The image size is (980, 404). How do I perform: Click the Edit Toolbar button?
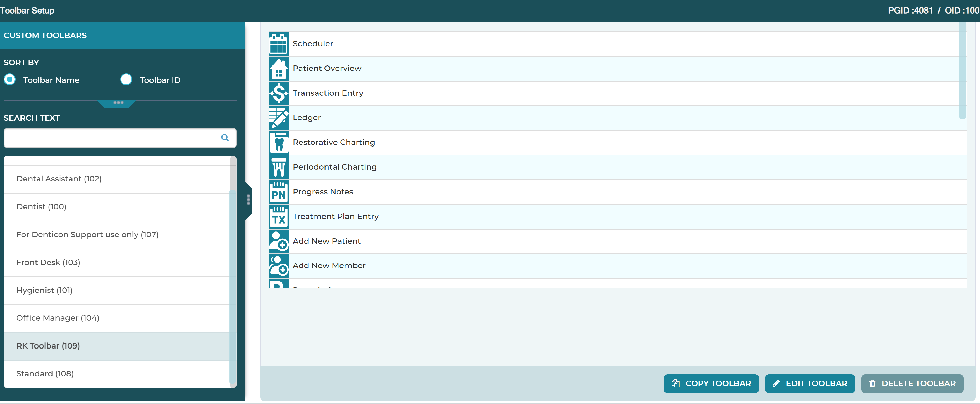[810, 383]
